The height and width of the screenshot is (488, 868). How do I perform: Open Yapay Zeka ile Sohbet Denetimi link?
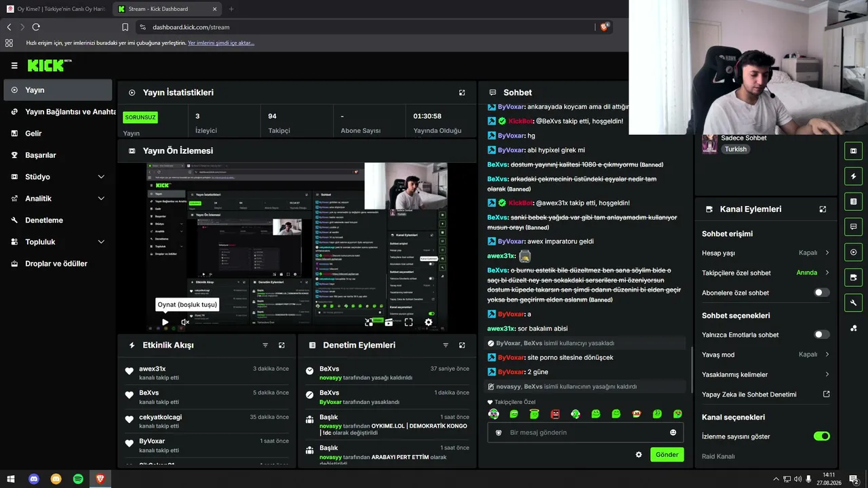(766, 394)
